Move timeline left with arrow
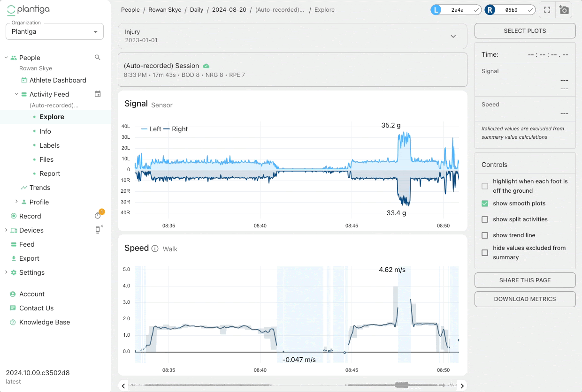This screenshot has width=582, height=392. [x=123, y=386]
